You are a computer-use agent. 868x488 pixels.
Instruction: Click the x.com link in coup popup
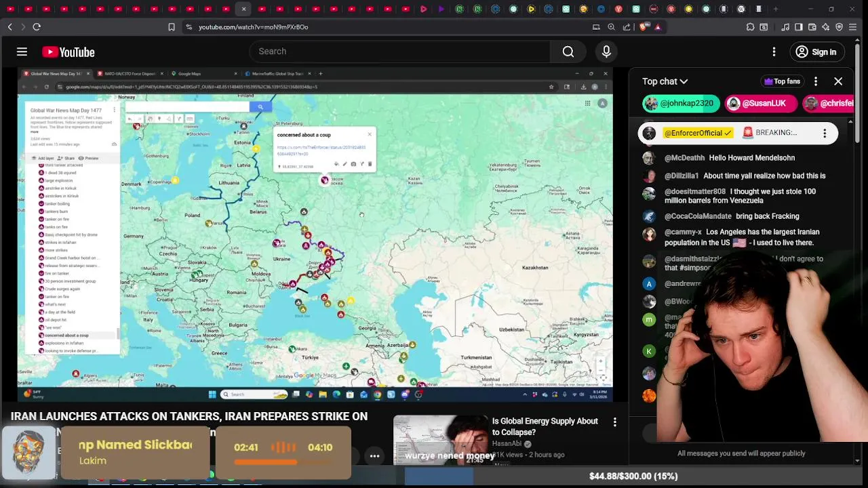click(321, 150)
